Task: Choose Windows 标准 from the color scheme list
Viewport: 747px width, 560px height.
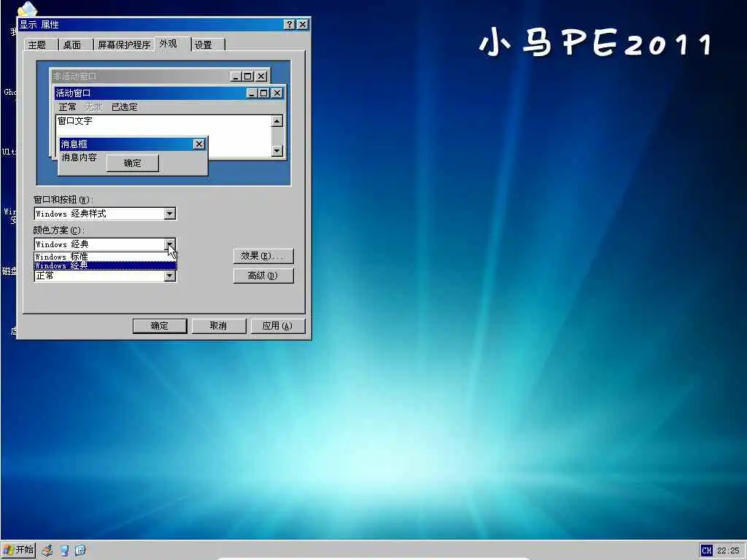Action: [x=105, y=257]
